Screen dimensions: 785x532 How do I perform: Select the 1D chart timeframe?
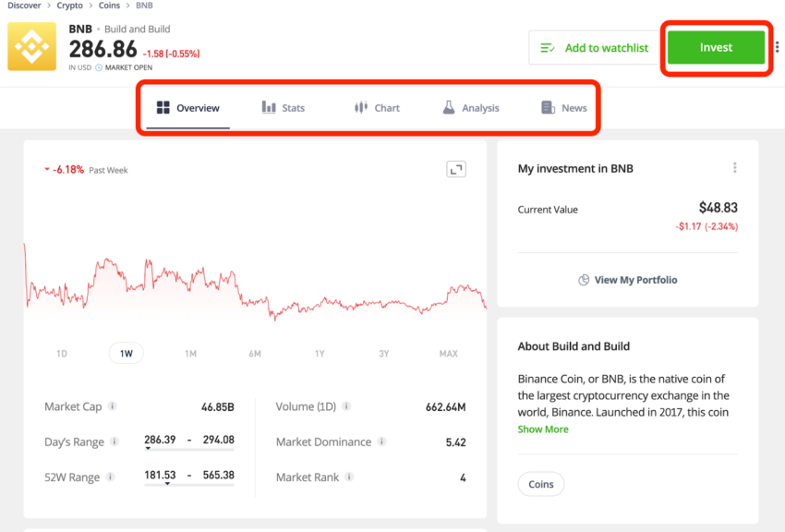[62, 354]
